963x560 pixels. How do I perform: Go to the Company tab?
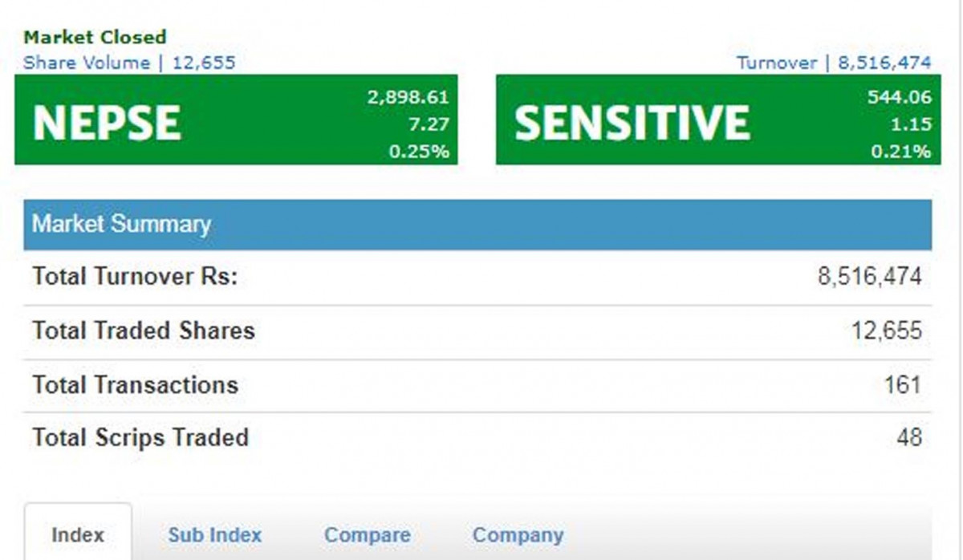click(x=518, y=535)
